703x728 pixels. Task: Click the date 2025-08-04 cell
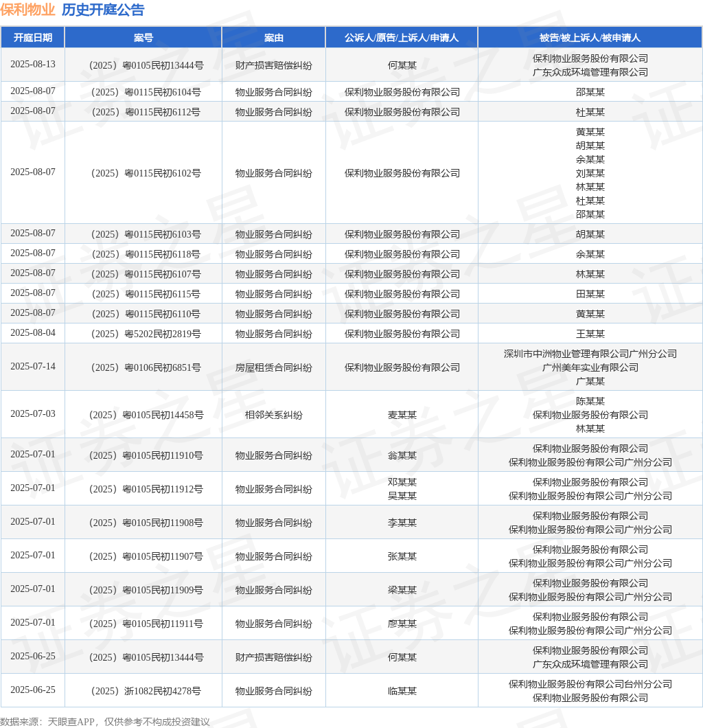tap(33, 332)
